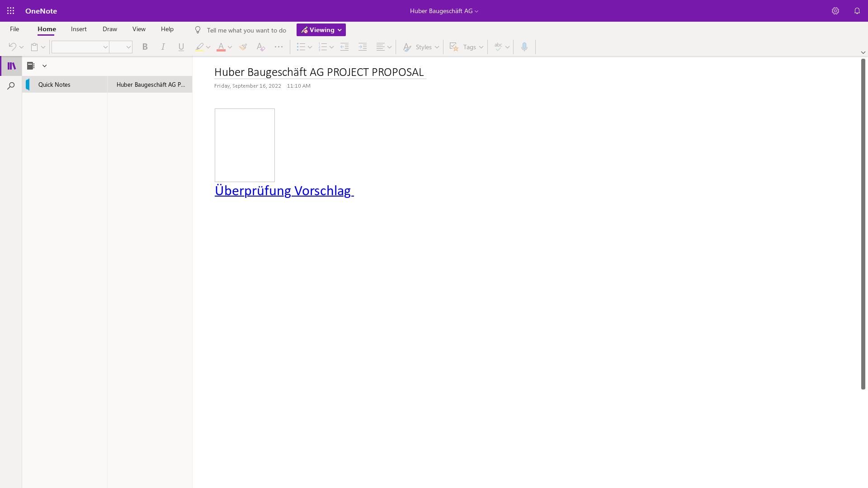Click the Tell me search field
The height and width of the screenshot is (488, 868).
[x=246, y=30]
